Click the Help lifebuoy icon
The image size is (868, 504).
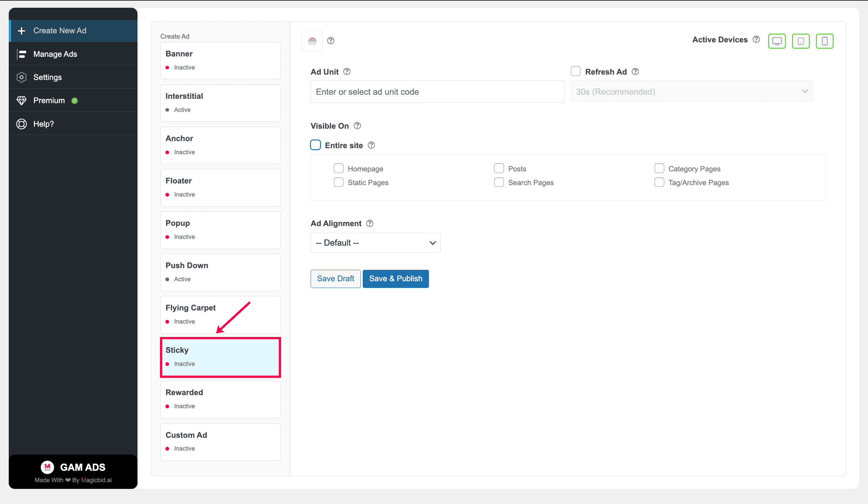(22, 124)
